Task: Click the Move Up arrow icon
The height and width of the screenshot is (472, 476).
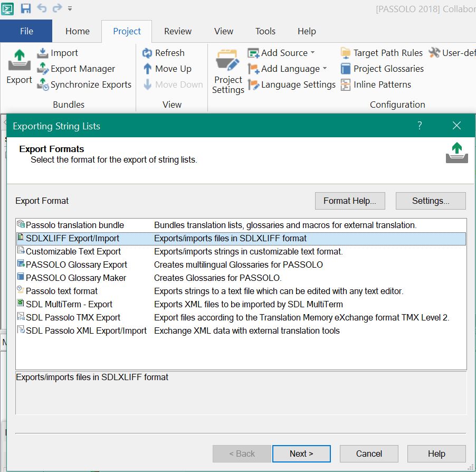Action: [147, 69]
